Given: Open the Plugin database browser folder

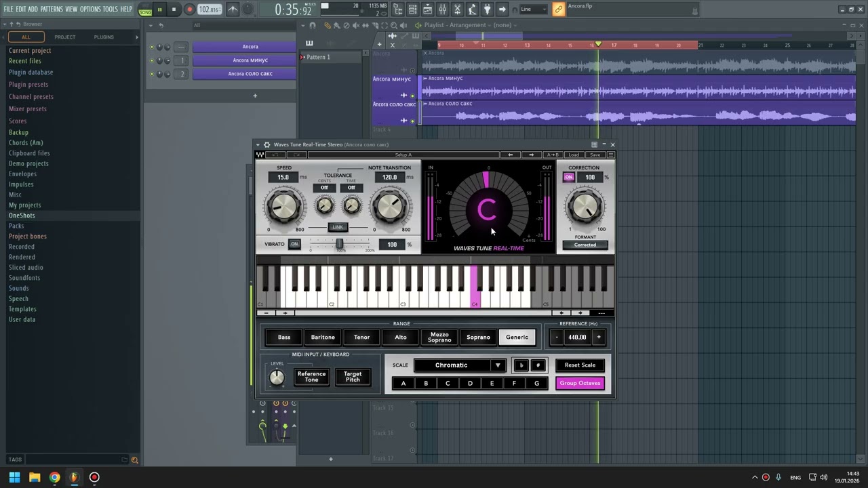Looking at the screenshot, I should tap(31, 73).
